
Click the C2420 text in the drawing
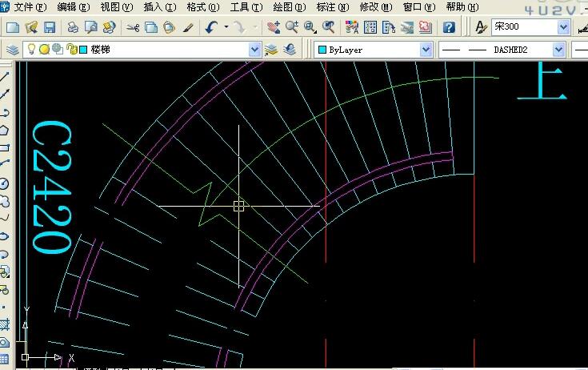(x=52, y=187)
